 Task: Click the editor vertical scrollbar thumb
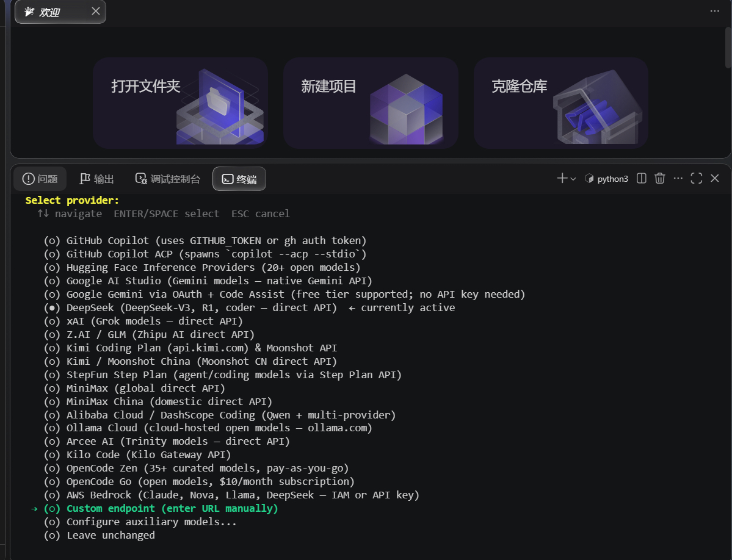point(728,48)
